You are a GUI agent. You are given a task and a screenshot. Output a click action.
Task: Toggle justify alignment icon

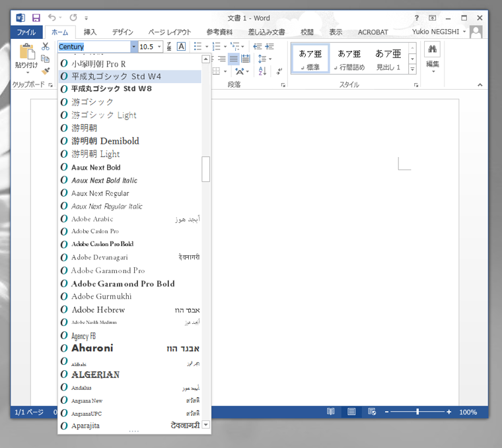(x=234, y=59)
